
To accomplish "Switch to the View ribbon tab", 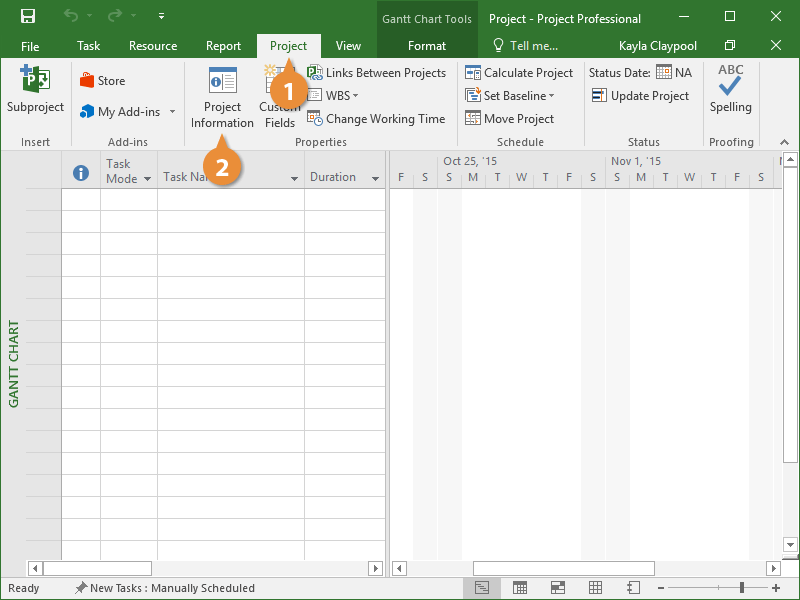I will (348, 46).
